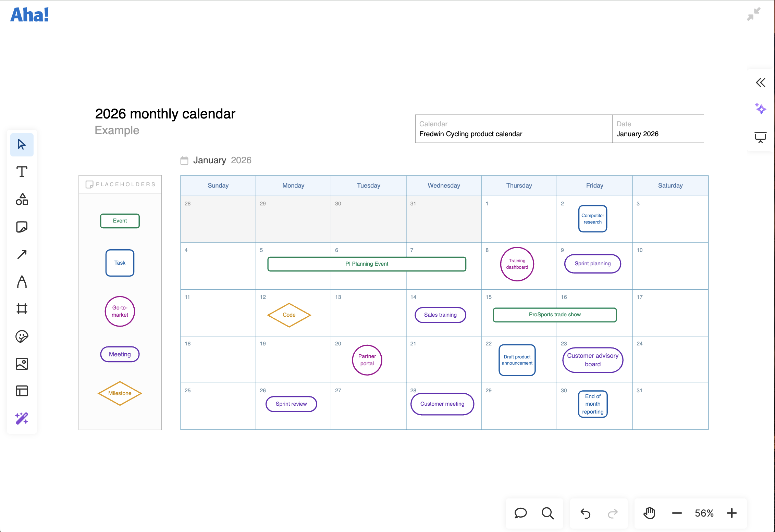Screen dimensions: 775x532
Task: Click the undo arrow button
Action: click(x=586, y=513)
